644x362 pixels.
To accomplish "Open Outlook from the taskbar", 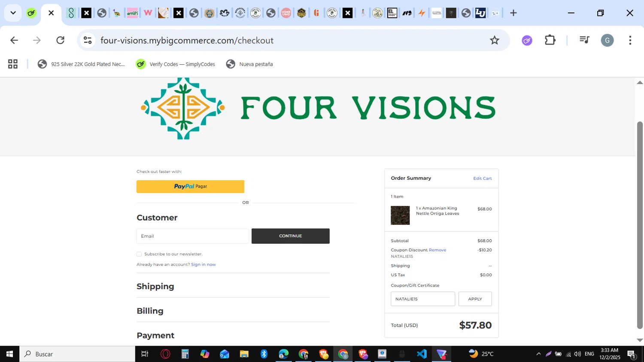I will pyautogui.click(x=225, y=354).
